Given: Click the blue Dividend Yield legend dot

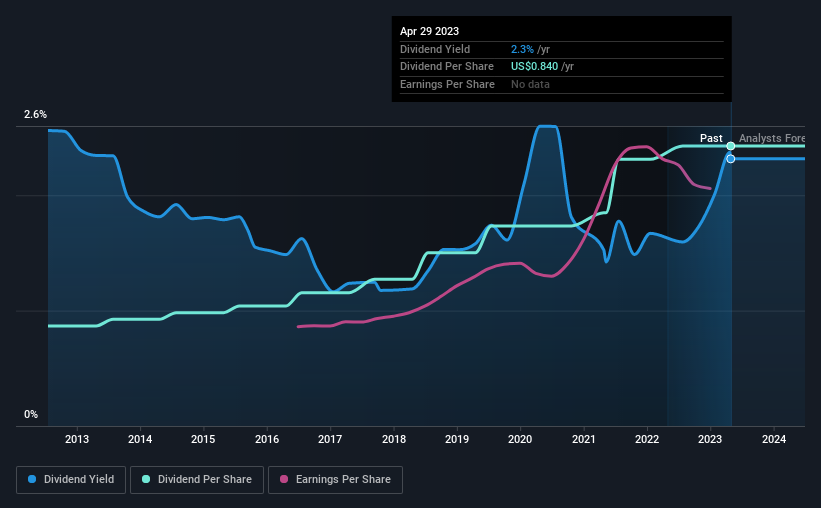Looking at the screenshot, I should click(x=32, y=479).
